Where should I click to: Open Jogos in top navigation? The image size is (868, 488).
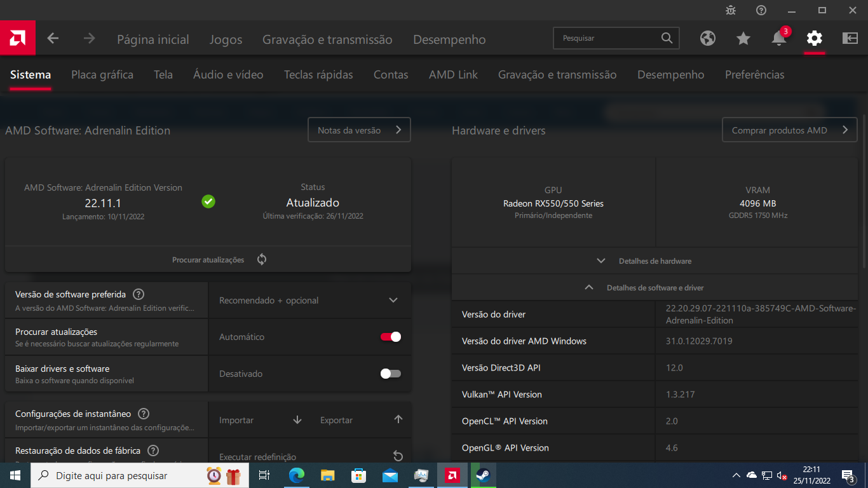point(226,39)
